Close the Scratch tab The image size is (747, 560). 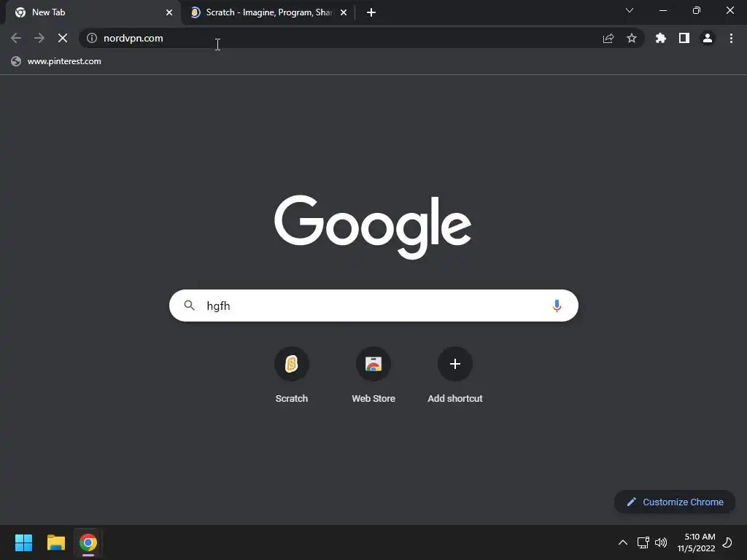click(344, 12)
